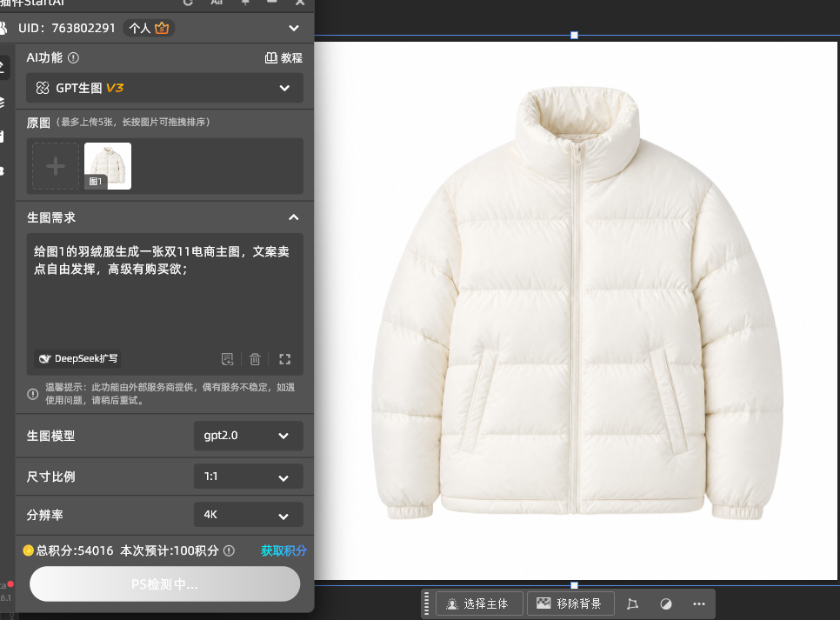This screenshot has width=840, height=620.
Task: Click the warning icon beside 温馨提示
Action: [33, 395]
